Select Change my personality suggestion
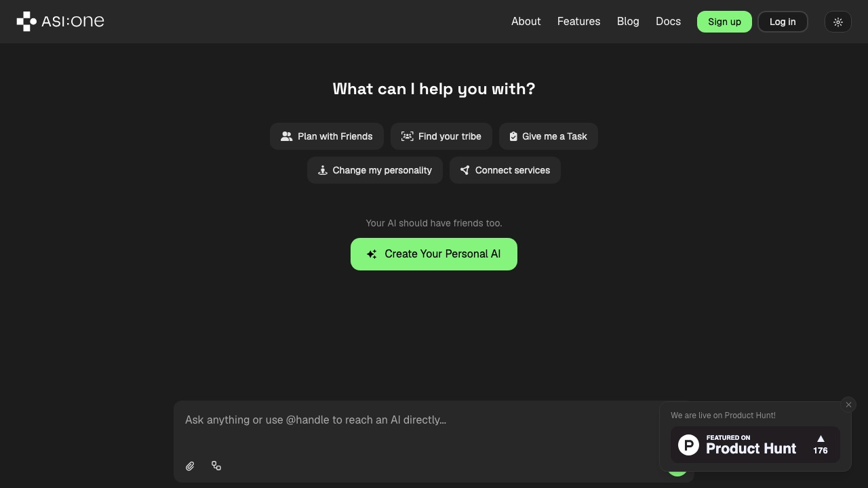 tap(375, 170)
